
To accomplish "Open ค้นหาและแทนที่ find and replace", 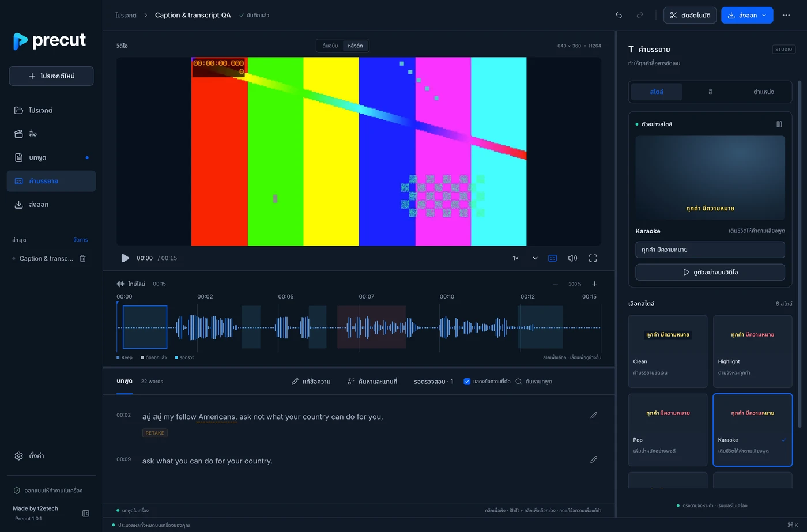I will (x=372, y=382).
